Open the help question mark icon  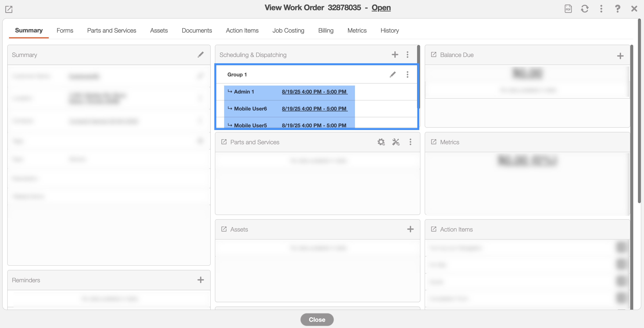617,9
